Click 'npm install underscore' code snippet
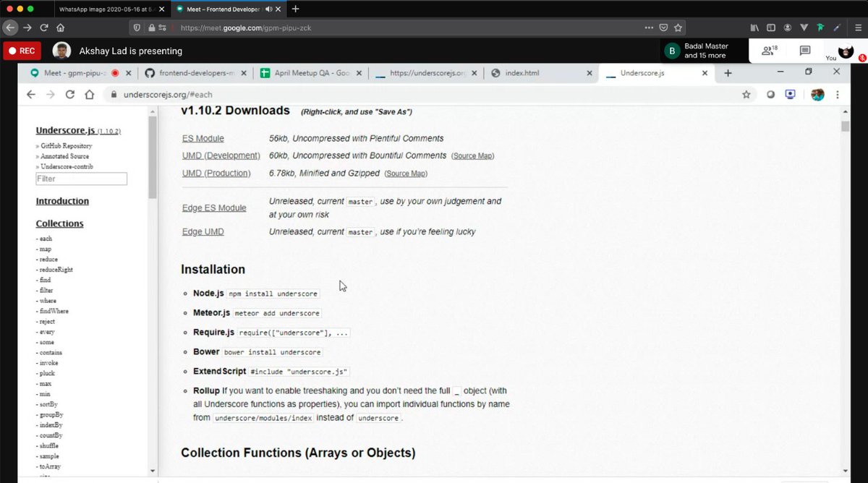 [x=273, y=294]
